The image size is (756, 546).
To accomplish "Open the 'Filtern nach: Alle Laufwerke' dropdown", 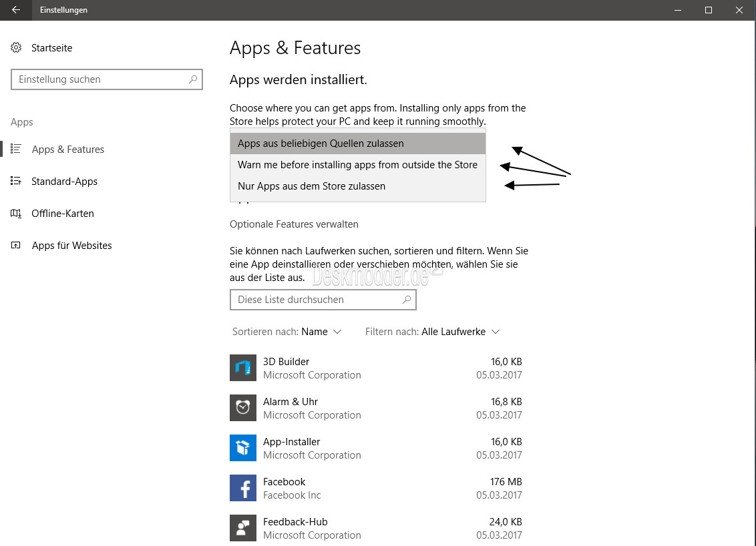I will point(433,332).
